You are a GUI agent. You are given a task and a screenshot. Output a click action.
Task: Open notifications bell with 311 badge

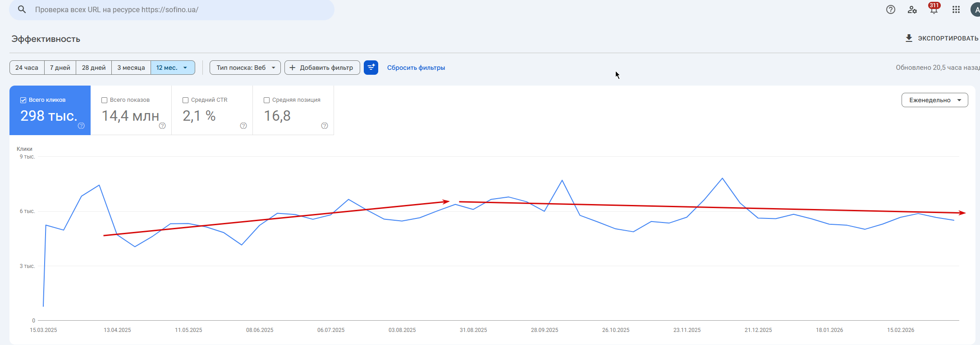tap(934, 9)
